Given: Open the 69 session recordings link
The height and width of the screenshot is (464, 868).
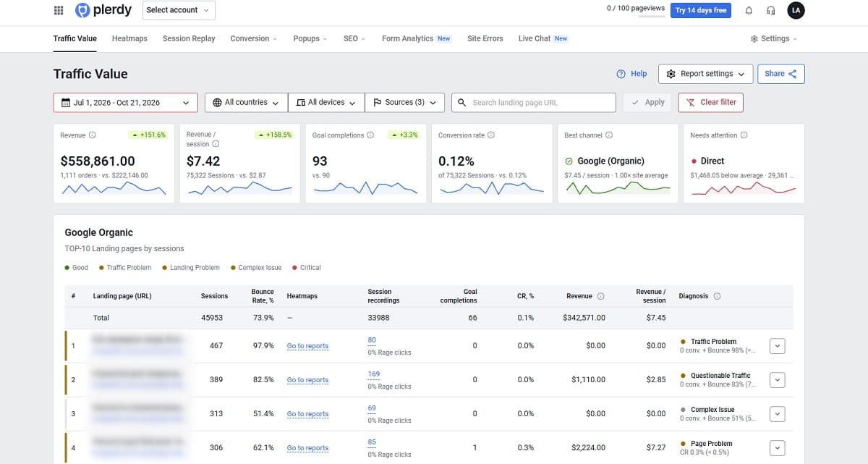Looking at the screenshot, I should click(x=372, y=408).
